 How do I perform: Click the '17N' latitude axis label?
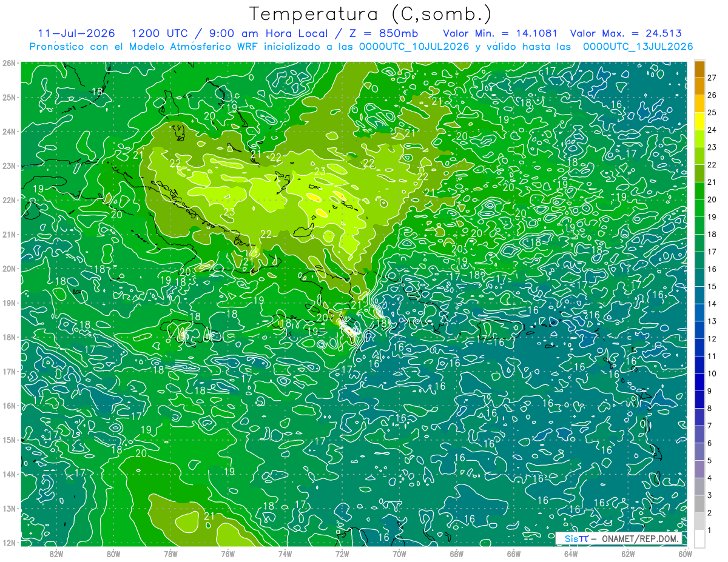(9, 371)
